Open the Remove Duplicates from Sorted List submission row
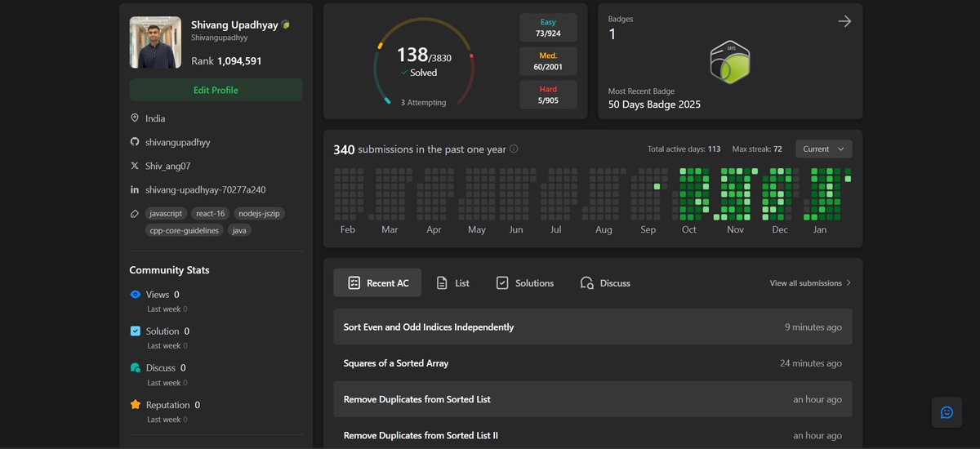This screenshot has width=980, height=449. point(593,399)
